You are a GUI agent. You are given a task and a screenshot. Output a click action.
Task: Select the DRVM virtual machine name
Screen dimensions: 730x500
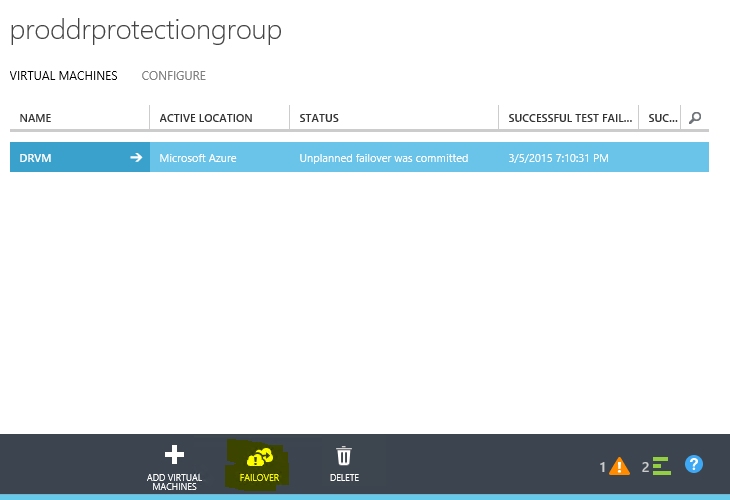[36, 158]
